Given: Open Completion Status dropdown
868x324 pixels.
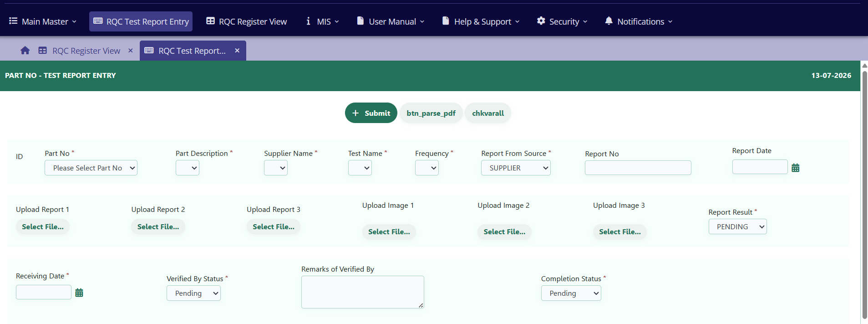Looking at the screenshot, I should [571, 293].
